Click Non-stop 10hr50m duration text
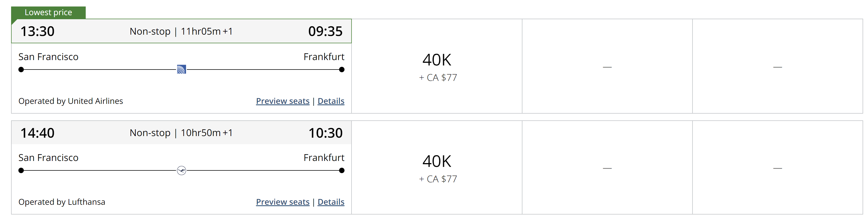 coord(181,133)
